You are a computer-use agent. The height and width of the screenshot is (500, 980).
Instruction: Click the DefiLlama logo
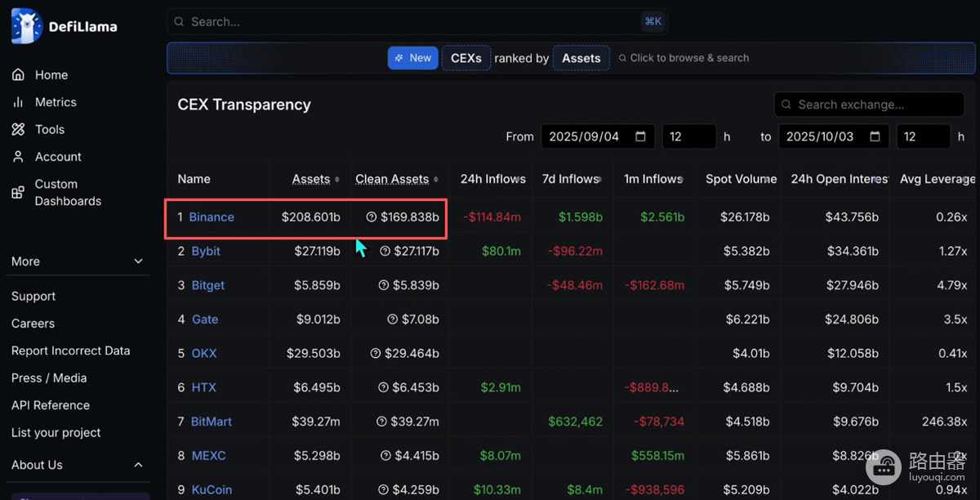click(65, 26)
